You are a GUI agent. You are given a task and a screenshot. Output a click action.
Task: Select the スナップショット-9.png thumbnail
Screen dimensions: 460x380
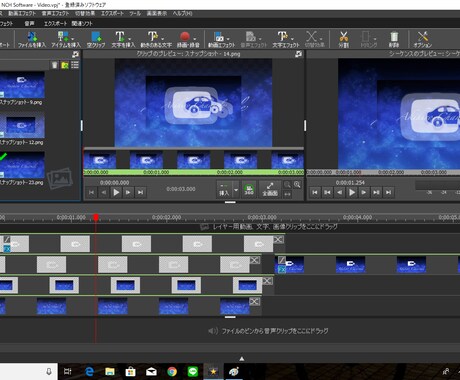click(x=22, y=85)
